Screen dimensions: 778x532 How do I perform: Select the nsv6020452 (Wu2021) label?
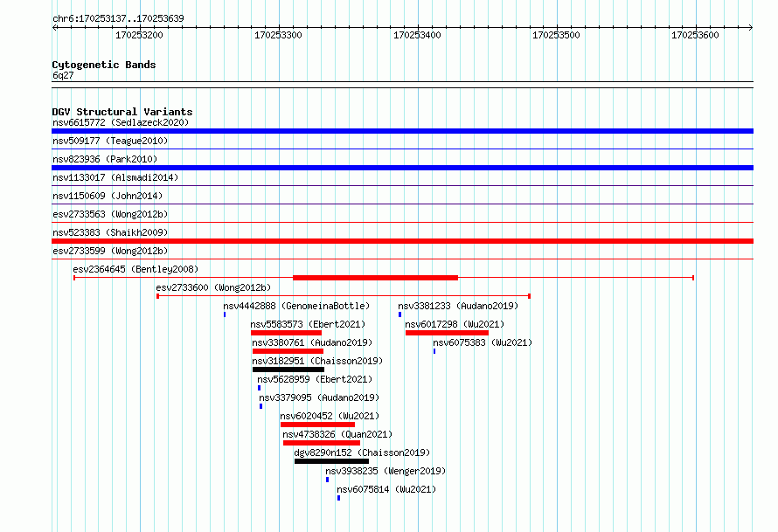tap(330, 416)
